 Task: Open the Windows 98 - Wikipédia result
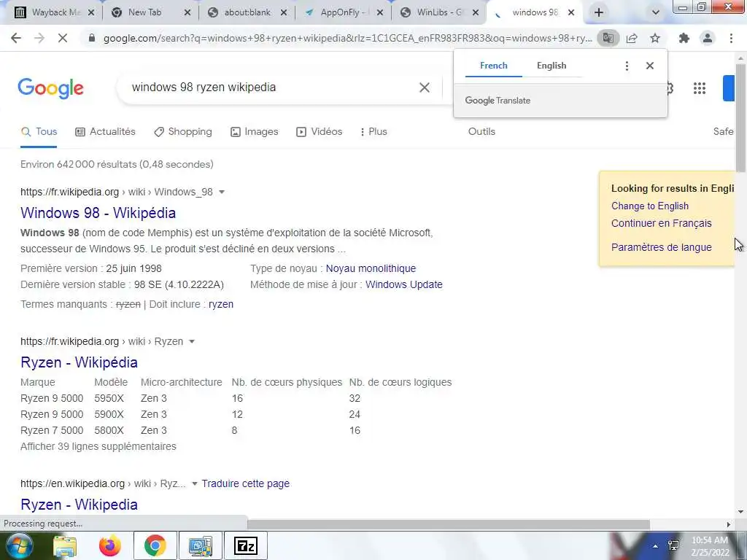click(98, 213)
